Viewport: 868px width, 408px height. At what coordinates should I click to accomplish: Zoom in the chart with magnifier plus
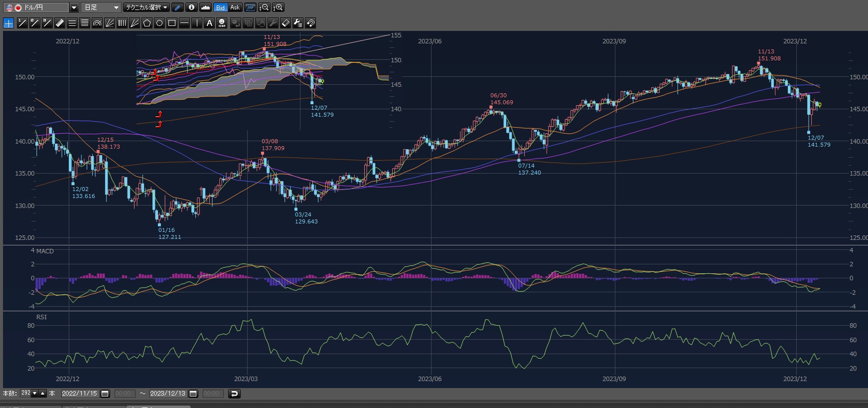pos(278,7)
